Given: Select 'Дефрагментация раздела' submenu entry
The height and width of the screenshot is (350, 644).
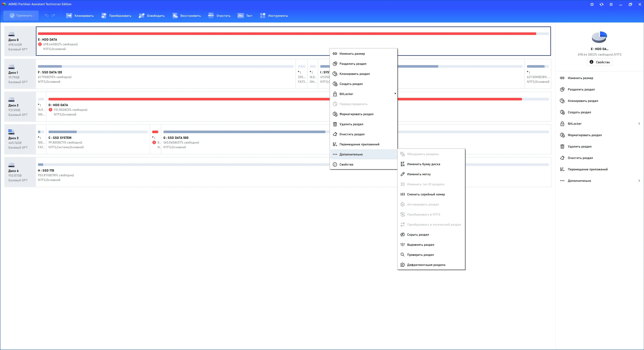Looking at the screenshot, I should [x=426, y=265].
